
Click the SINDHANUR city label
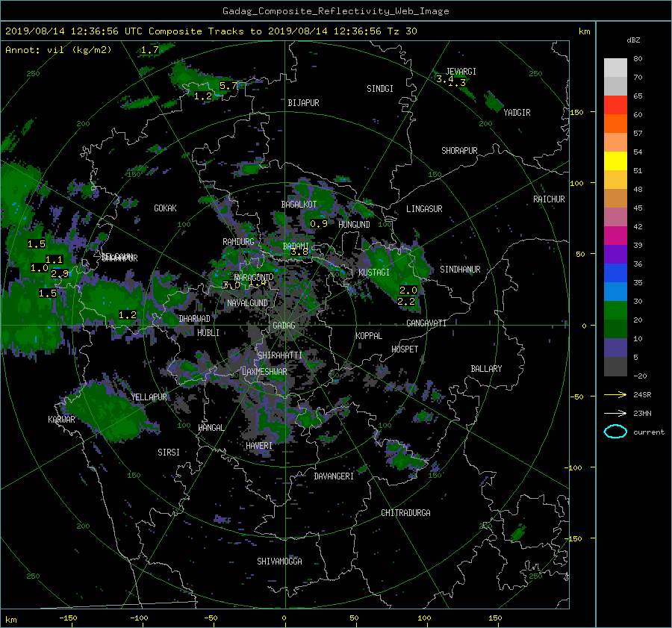pyautogui.click(x=460, y=270)
